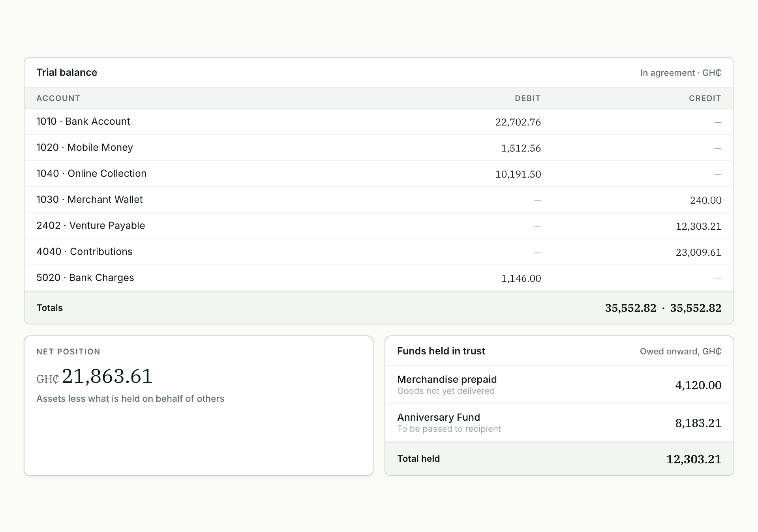Viewport: 758px width, 532px height.
Task: Click the 'In agreement · GH₵' status
Action: tap(681, 73)
